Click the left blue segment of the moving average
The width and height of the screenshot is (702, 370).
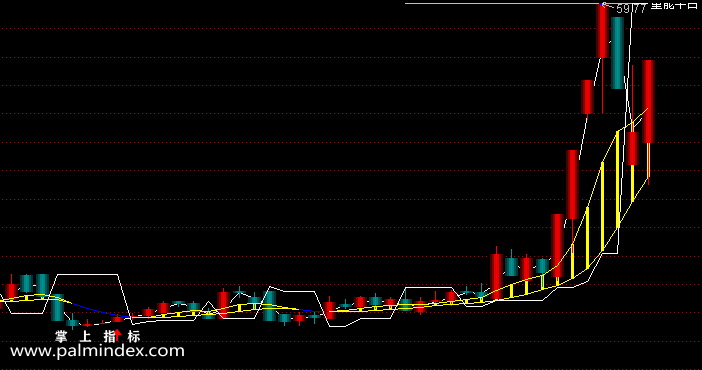pos(101,310)
